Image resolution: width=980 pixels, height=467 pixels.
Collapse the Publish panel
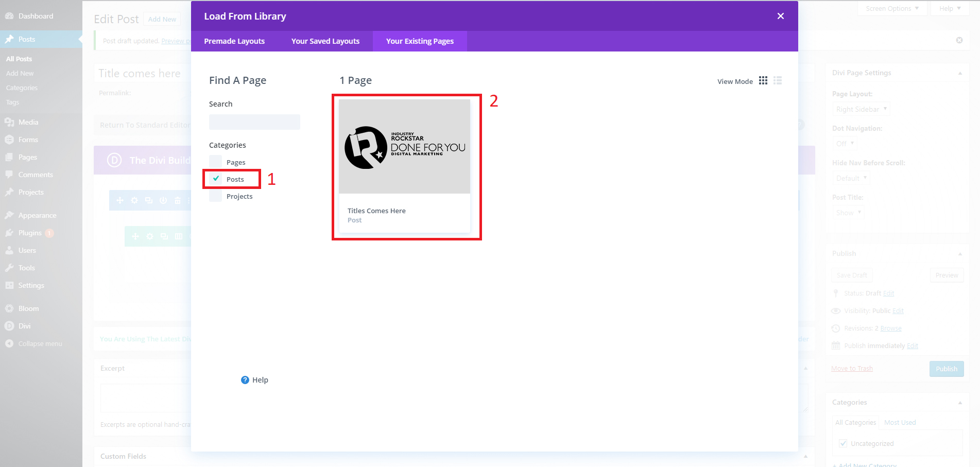(x=960, y=253)
